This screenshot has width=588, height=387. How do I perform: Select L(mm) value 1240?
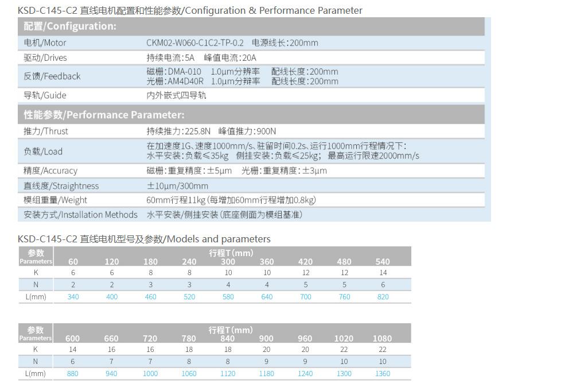[305, 374]
